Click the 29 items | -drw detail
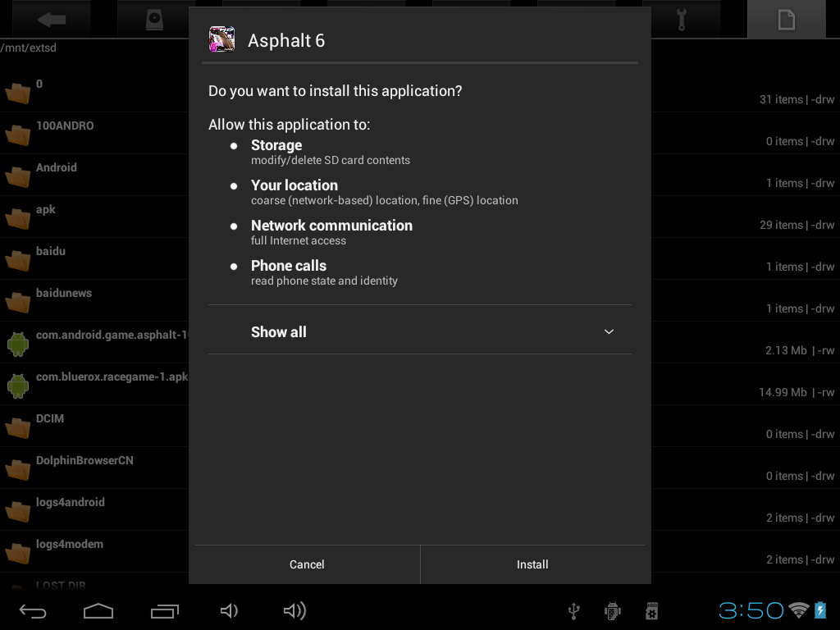The height and width of the screenshot is (630, 840). click(x=797, y=225)
